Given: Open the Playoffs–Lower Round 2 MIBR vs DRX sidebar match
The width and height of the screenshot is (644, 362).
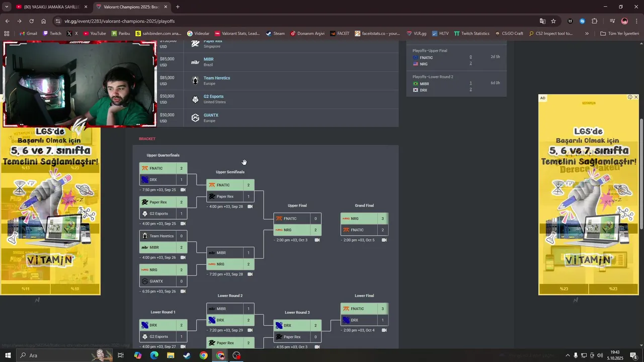Looking at the screenshot, I should point(456,83).
